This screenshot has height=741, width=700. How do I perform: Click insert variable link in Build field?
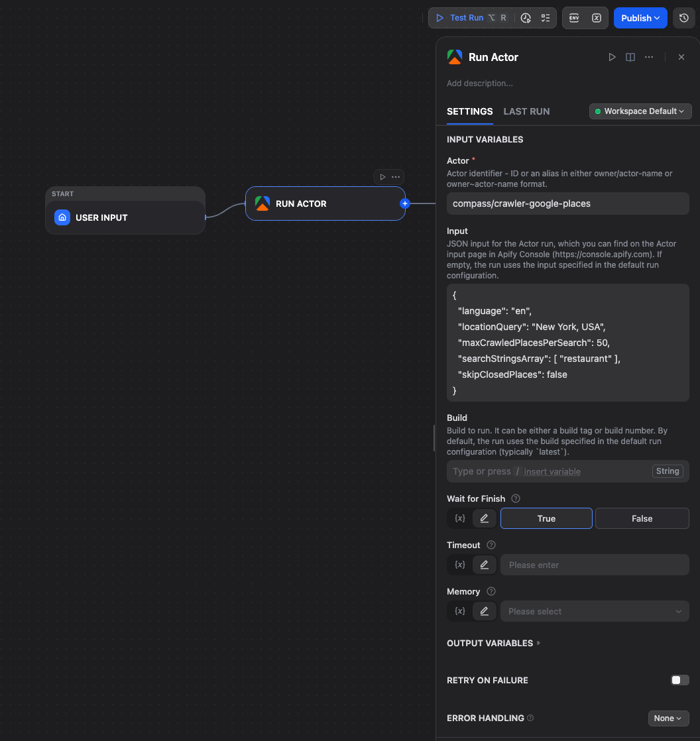[552, 471]
